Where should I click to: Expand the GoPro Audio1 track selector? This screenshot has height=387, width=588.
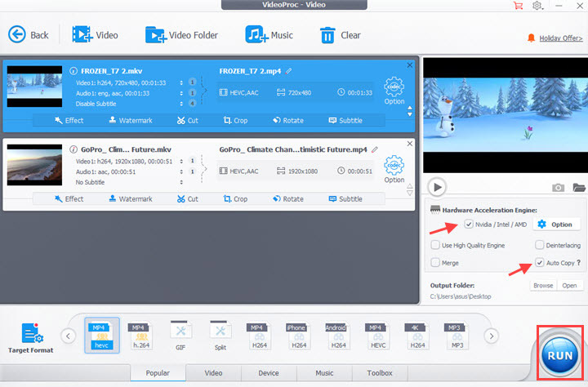[x=181, y=171]
